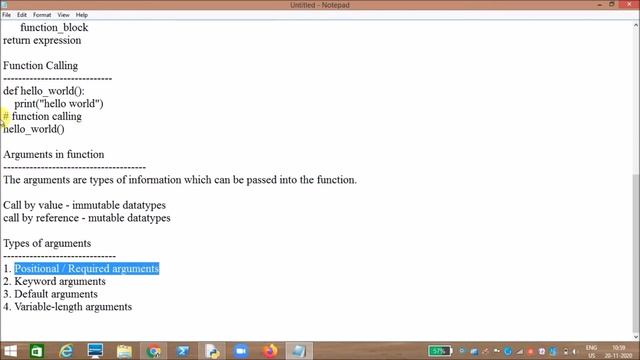Open the network signal tray icon

click(519, 351)
